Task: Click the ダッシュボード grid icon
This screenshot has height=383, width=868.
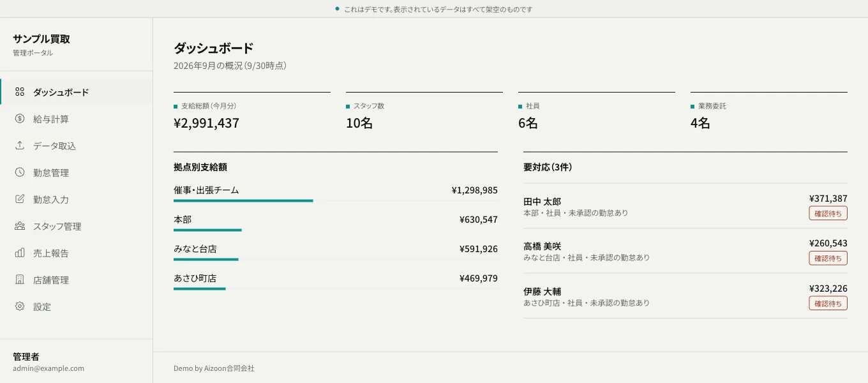Action: coord(20,92)
